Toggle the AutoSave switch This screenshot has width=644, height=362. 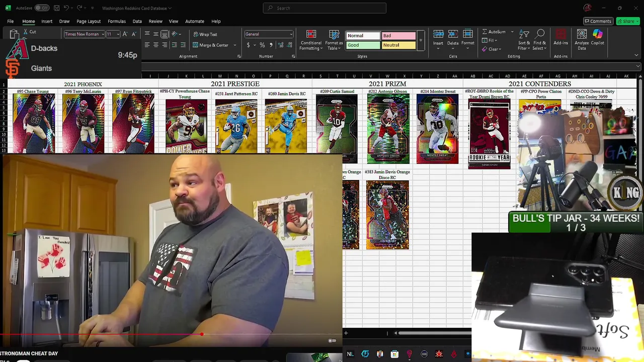pyautogui.click(x=41, y=8)
